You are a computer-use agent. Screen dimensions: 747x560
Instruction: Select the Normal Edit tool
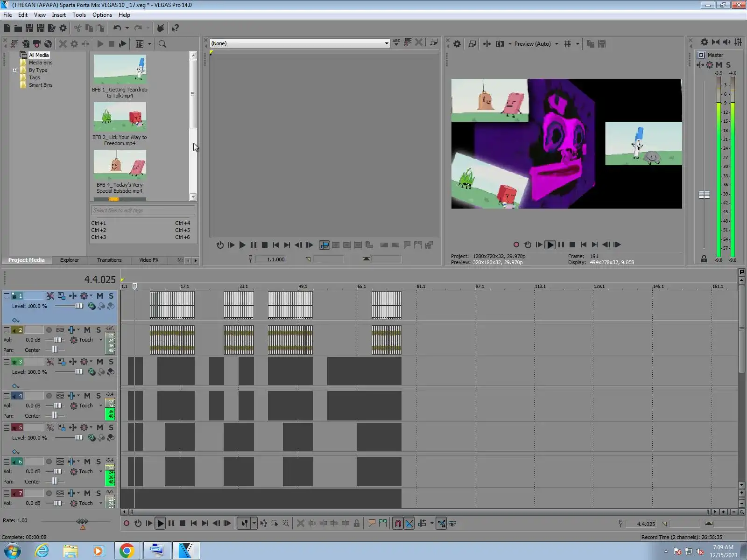click(244, 524)
